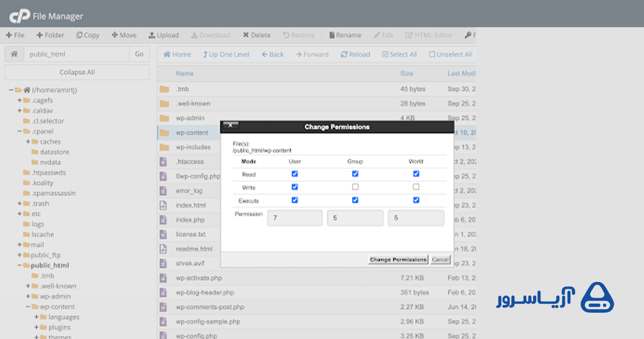Screen dimensions: 644x339
Task: Select the wp-blog-header.php file icon
Action: click(163, 292)
